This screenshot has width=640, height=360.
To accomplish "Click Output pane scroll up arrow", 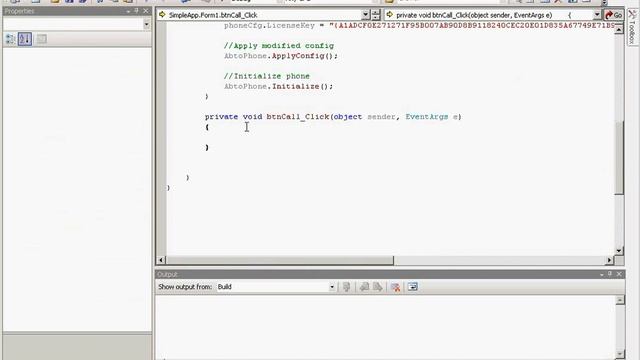I will [620, 300].
